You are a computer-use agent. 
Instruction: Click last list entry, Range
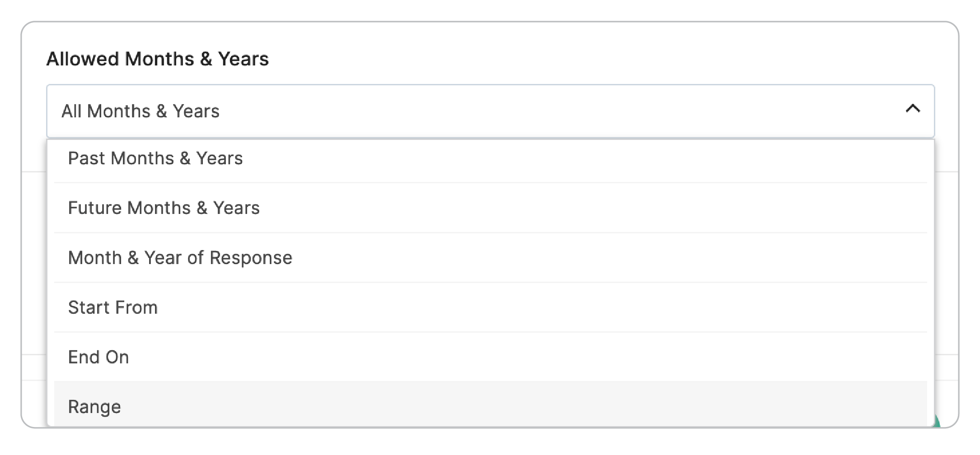tap(94, 407)
